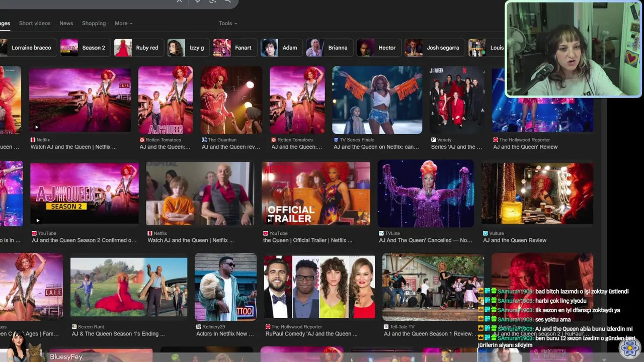Screen dimensions: 644x362
Task: Select the Ruby red filter chip
Action: 138,48
